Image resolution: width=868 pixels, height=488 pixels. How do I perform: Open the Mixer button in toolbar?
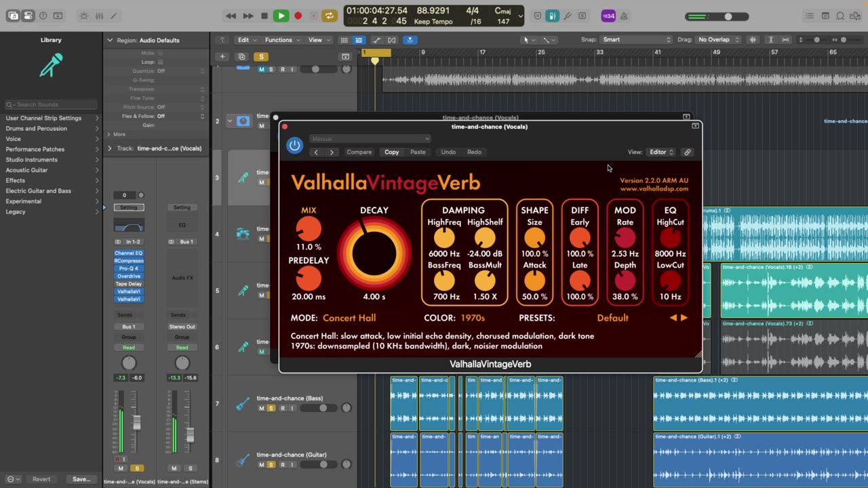99,16
